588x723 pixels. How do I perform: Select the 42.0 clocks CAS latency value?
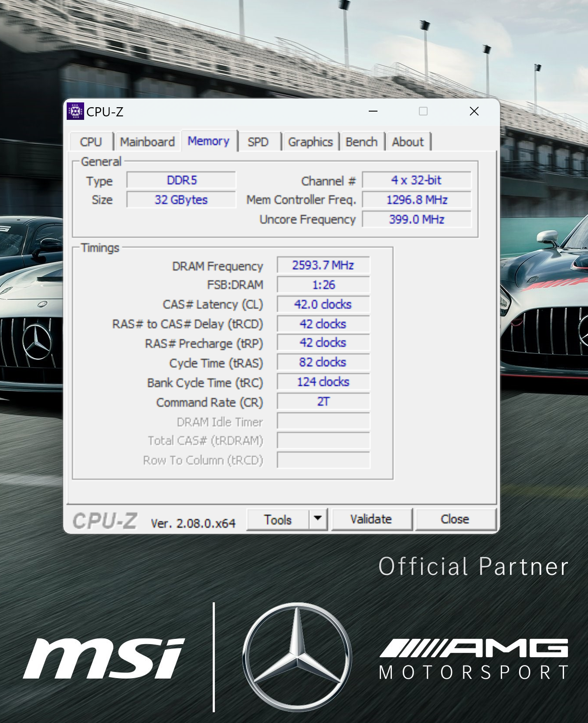click(323, 305)
